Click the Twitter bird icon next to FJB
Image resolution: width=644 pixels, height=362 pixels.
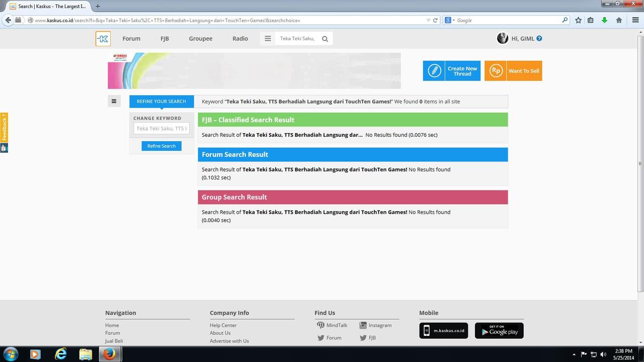pyautogui.click(x=363, y=338)
